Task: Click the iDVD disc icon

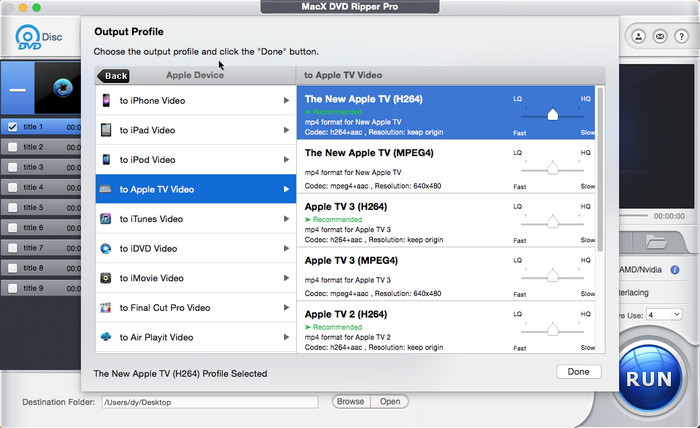Action: pyautogui.click(x=105, y=248)
